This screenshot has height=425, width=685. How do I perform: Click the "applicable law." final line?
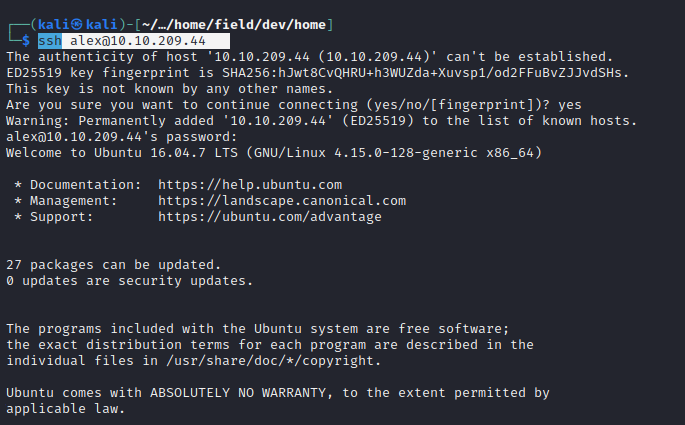pyautogui.click(x=62, y=408)
